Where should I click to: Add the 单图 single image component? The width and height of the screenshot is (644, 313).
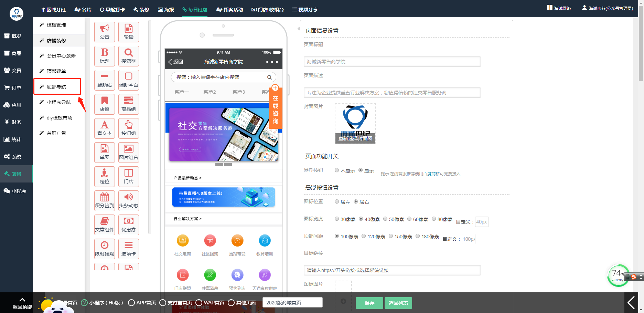(105, 153)
